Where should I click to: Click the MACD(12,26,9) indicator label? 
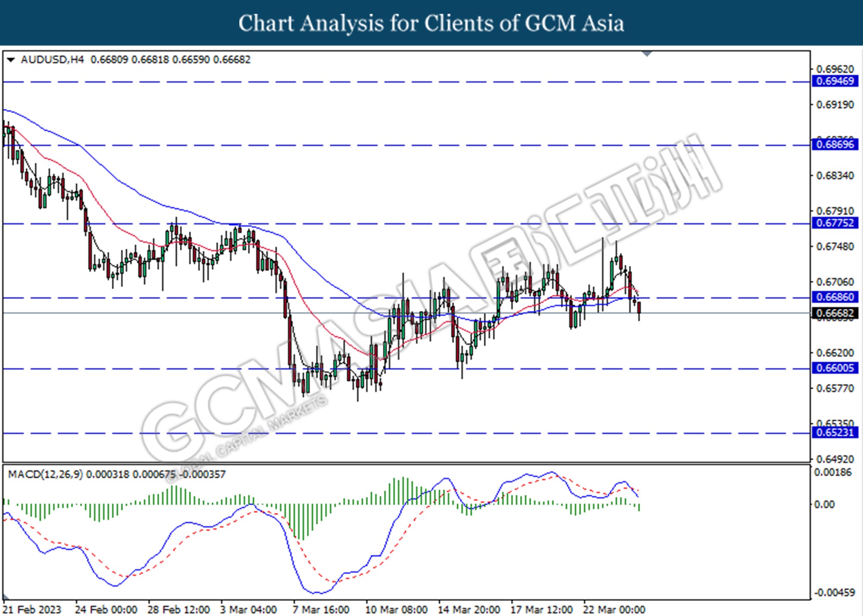tap(45, 475)
